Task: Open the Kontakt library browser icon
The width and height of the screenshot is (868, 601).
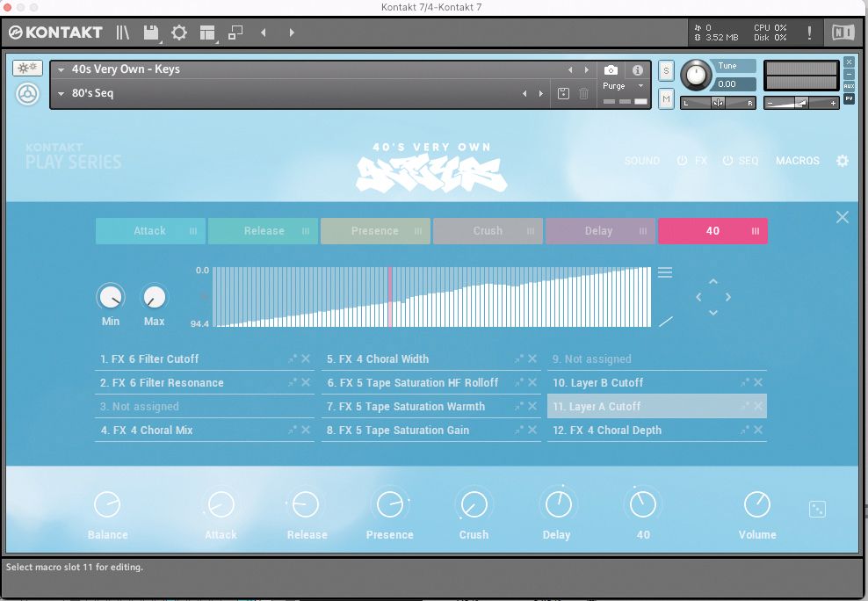Action: tap(122, 33)
